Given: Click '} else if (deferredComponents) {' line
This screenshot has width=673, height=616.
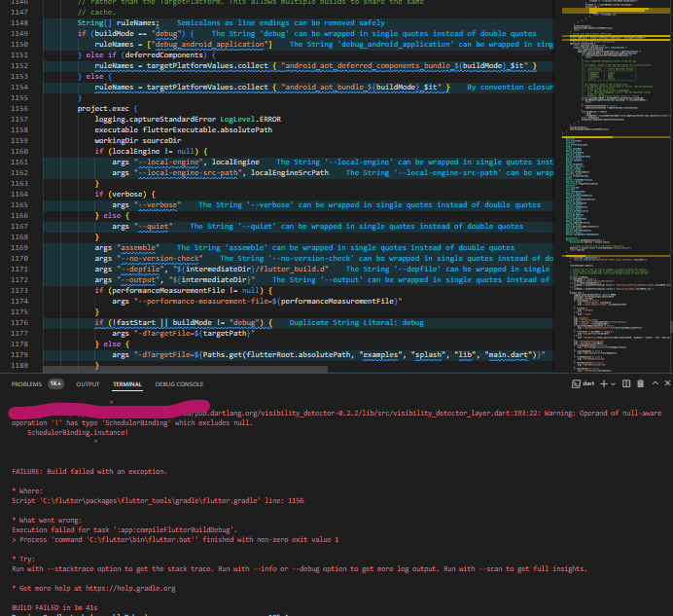Looking at the screenshot, I should coord(146,55).
